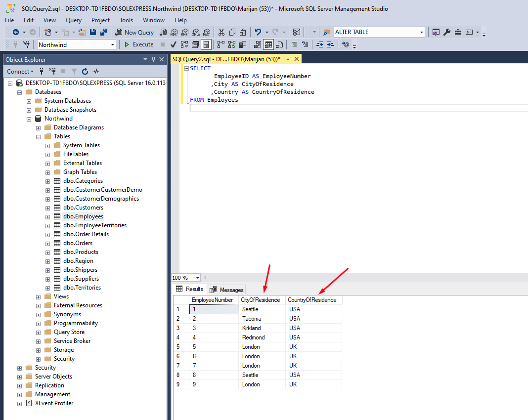Open the Activity Monitor icon

pyautogui.click(x=296, y=32)
